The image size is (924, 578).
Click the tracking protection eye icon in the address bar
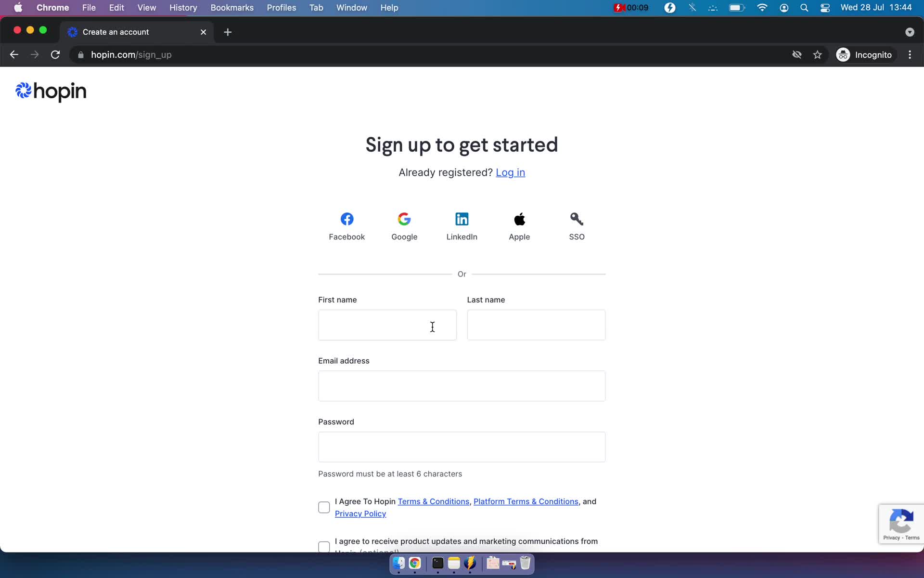797,55
